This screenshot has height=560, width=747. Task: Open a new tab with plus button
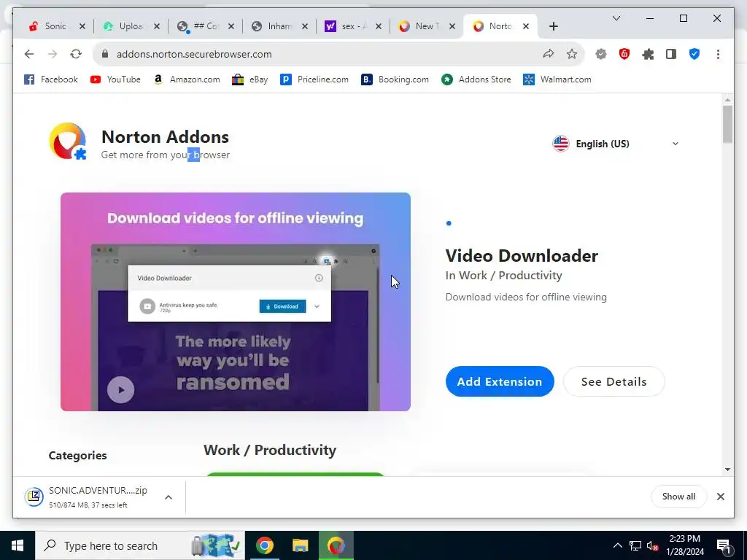coord(553,27)
